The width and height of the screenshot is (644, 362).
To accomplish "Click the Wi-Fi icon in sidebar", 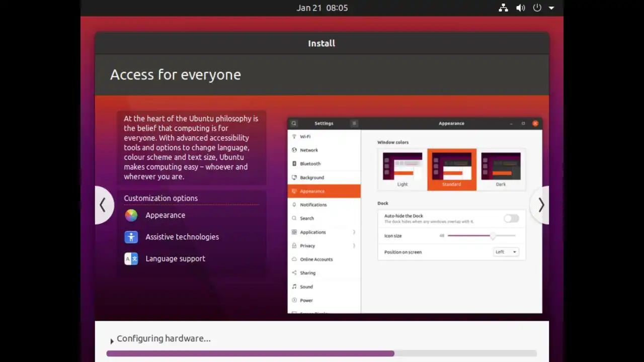I will pyautogui.click(x=294, y=136).
